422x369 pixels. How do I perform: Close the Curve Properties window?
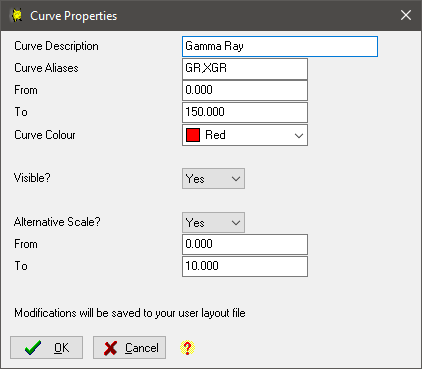coord(406,15)
